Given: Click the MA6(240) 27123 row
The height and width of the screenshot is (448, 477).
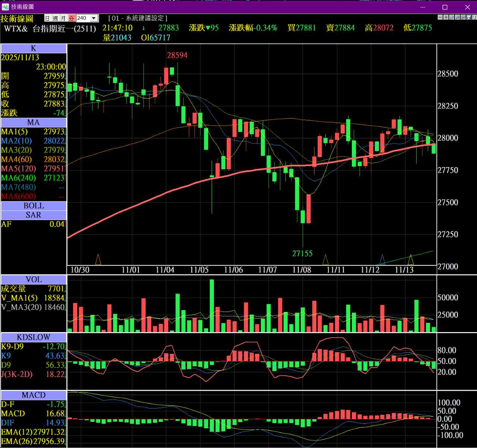Looking at the screenshot, I should point(34,178).
